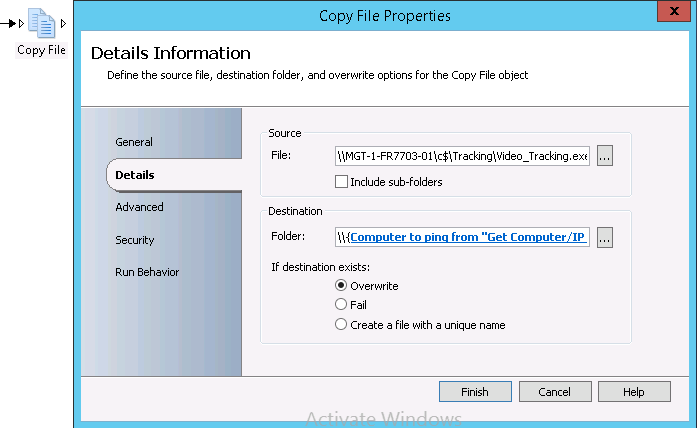Click the Details Information heading
The width and height of the screenshot is (697, 428).
tap(171, 53)
